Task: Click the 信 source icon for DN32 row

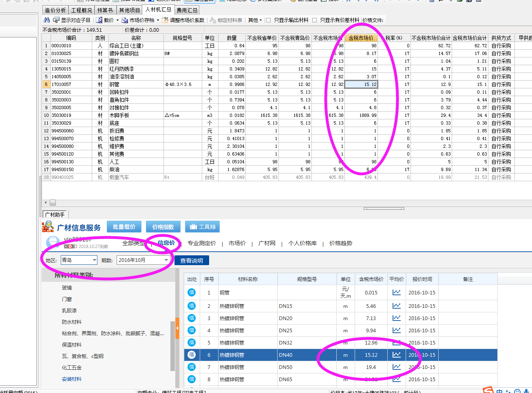Action: tap(192, 343)
